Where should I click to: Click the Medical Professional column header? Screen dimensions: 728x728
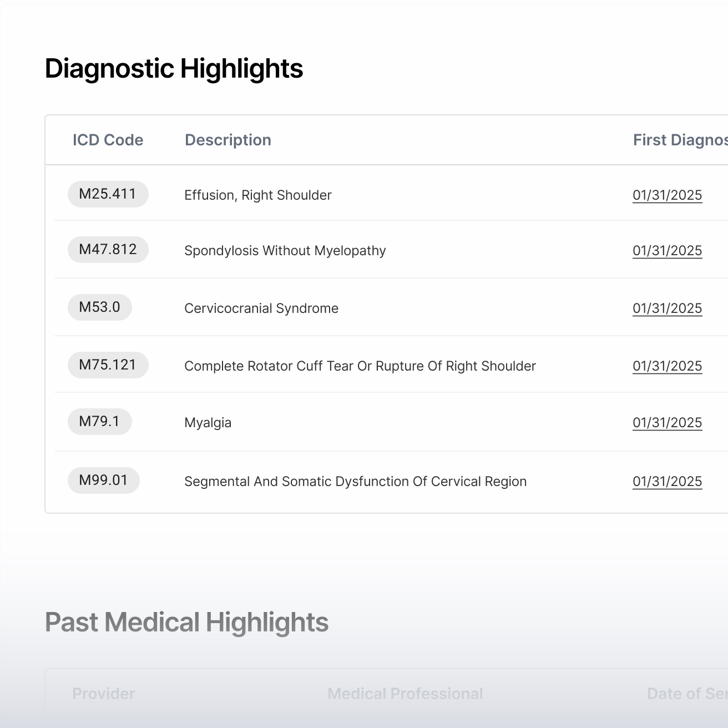(x=405, y=694)
